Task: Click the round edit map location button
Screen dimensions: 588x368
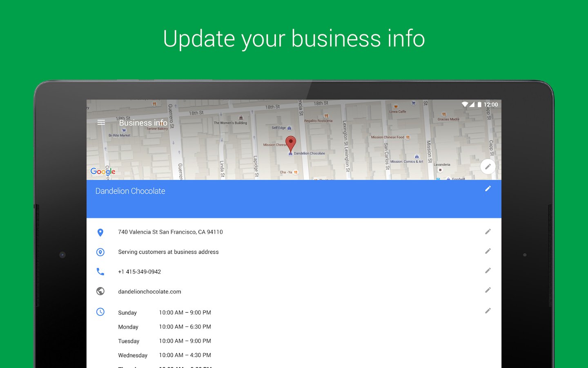Action: point(488,166)
